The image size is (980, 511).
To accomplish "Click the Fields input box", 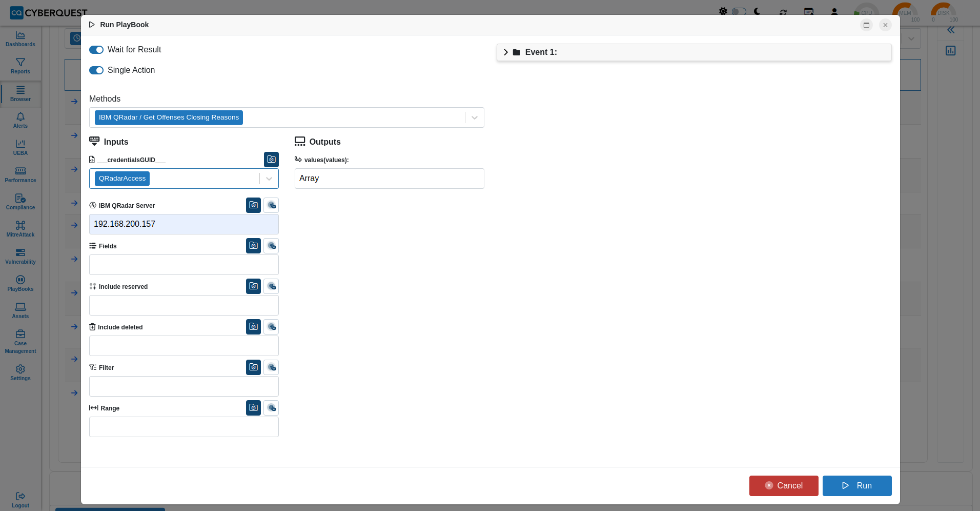I will (x=184, y=265).
